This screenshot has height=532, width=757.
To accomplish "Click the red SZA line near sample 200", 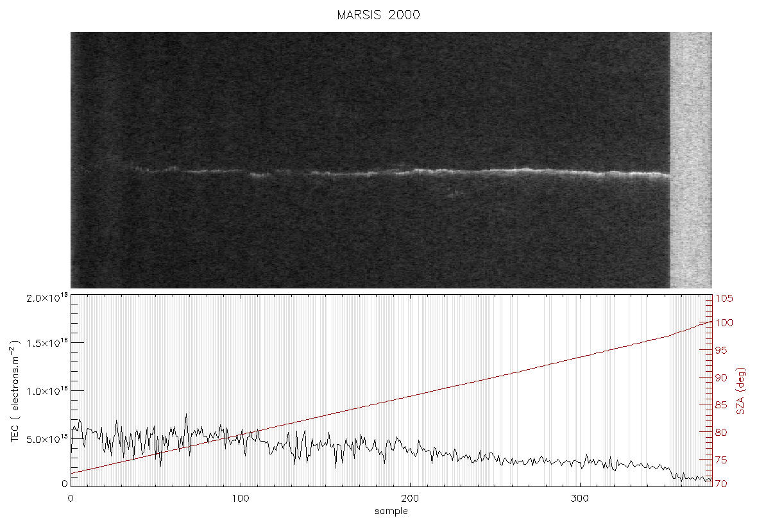I will [410, 397].
